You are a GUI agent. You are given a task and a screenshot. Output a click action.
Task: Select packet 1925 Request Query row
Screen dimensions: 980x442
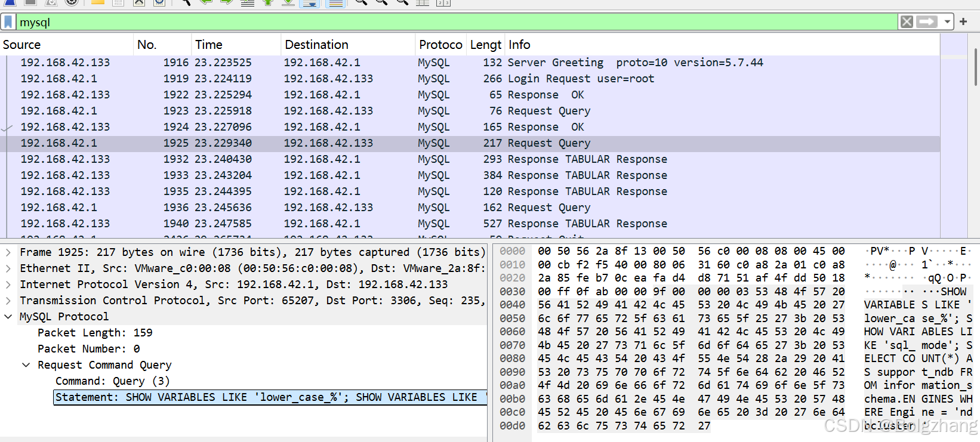point(470,143)
